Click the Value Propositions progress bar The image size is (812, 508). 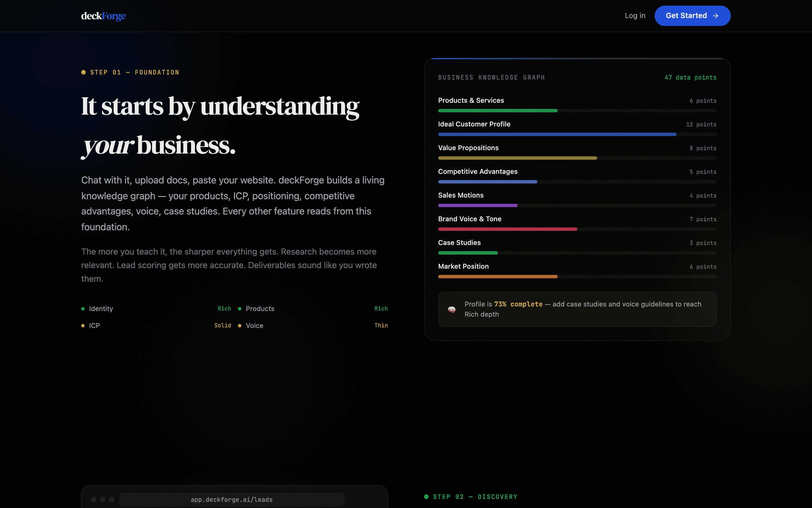pyautogui.click(x=577, y=158)
